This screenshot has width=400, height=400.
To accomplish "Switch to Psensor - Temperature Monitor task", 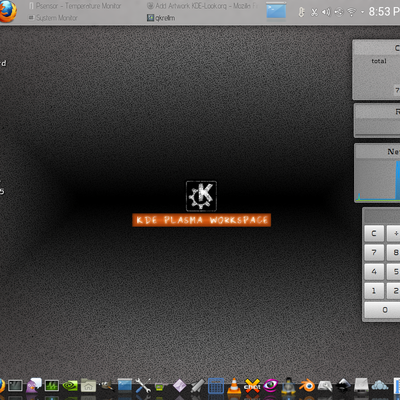I will pos(74,6).
